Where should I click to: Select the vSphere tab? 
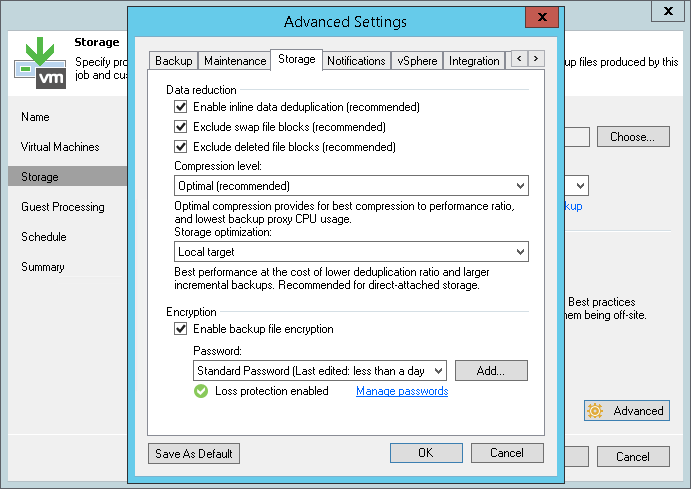416,61
